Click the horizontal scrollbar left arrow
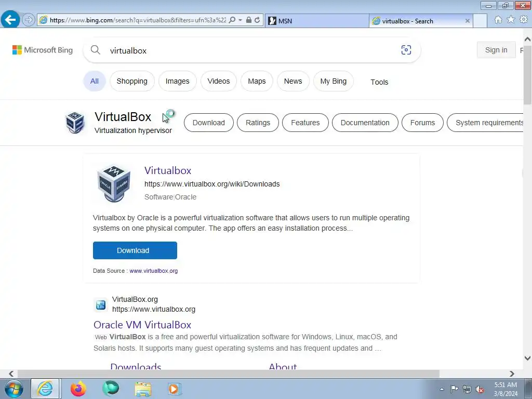 click(x=11, y=374)
